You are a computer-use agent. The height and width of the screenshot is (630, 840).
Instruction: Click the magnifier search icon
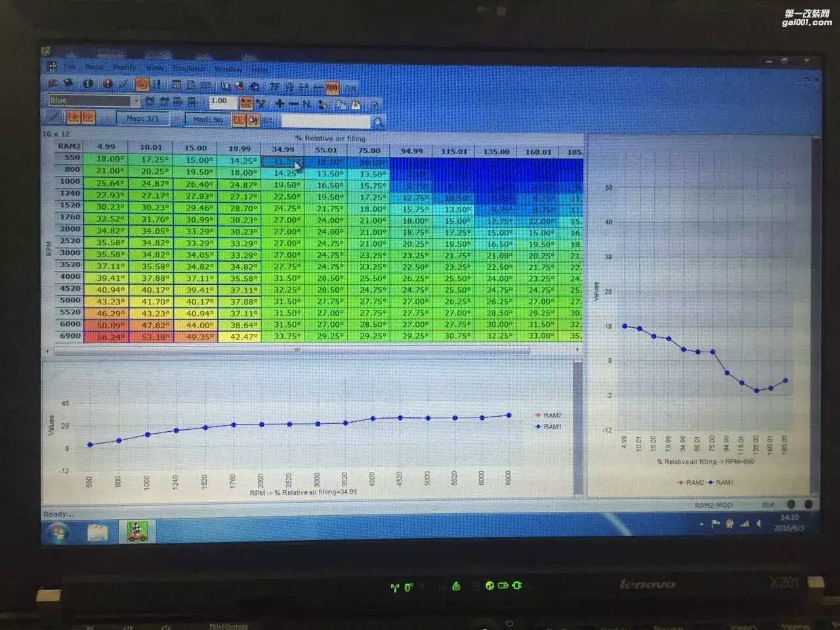click(378, 122)
